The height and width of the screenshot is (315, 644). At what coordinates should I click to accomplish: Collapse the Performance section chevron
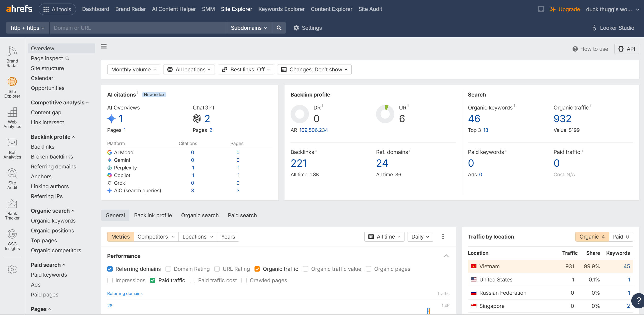pos(446,256)
